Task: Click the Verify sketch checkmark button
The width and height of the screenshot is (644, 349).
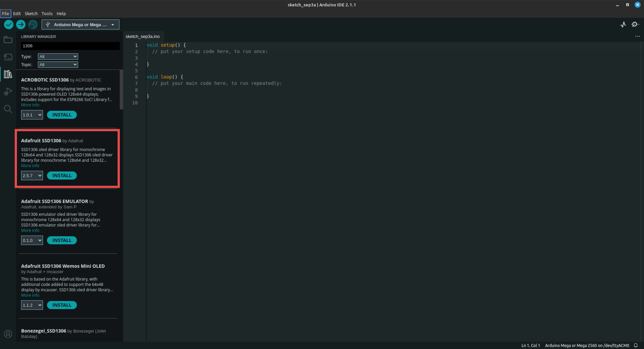Action: click(9, 24)
